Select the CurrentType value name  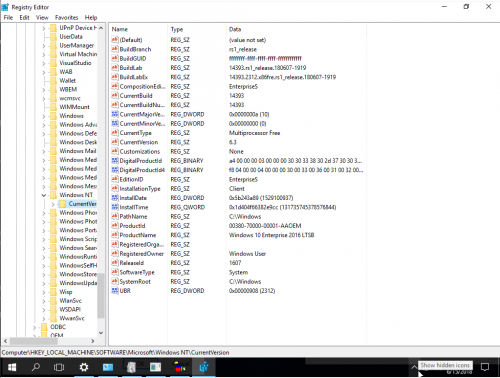coord(135,133)
